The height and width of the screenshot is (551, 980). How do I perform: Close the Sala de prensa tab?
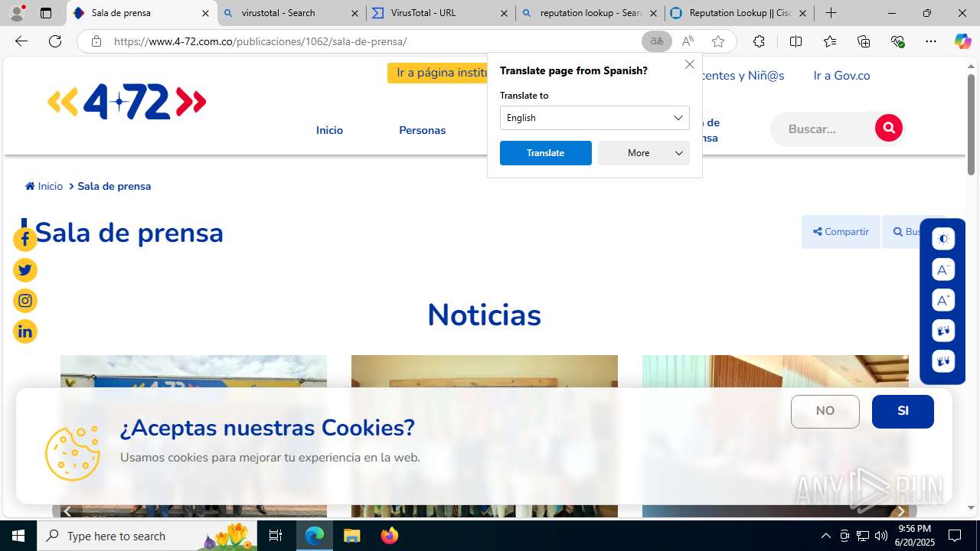click(205, 13)
